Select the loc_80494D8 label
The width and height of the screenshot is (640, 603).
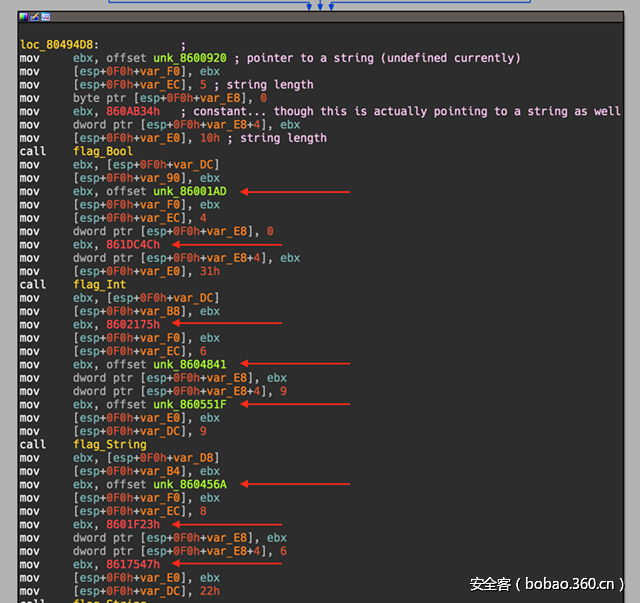(59, 44)
